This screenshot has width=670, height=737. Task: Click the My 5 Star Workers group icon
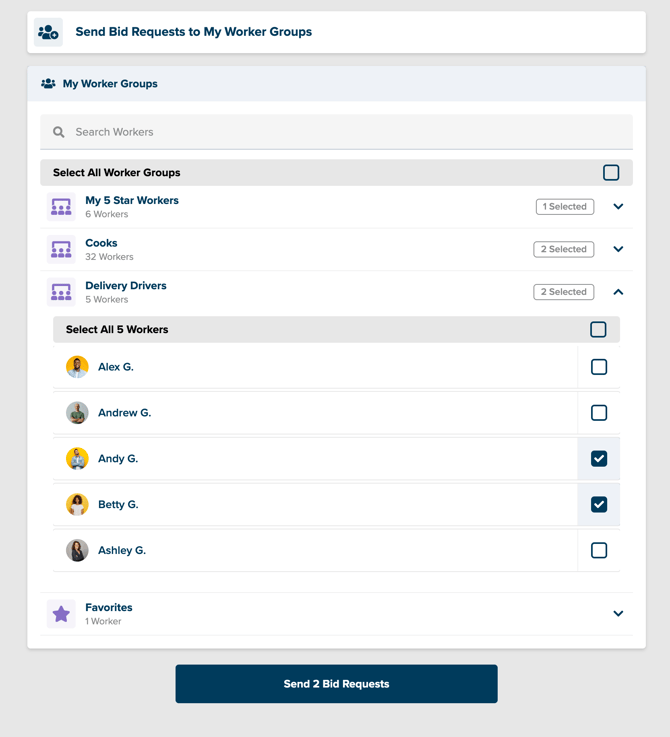pos(61,207)
